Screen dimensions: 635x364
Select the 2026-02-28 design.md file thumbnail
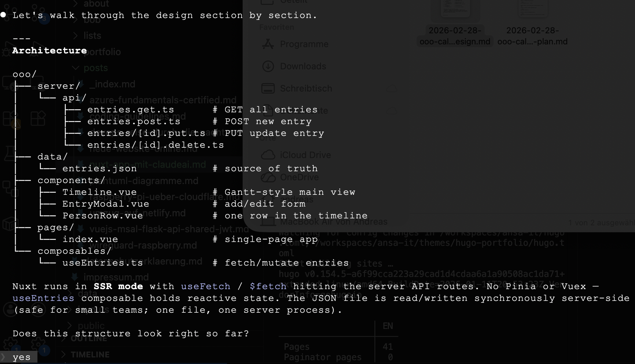(455, 14)
